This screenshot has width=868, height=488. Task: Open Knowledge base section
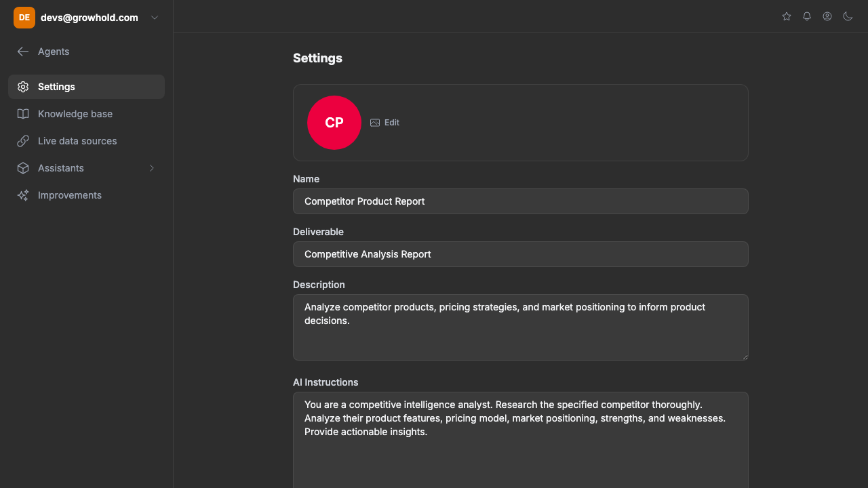tap(75, 114)
